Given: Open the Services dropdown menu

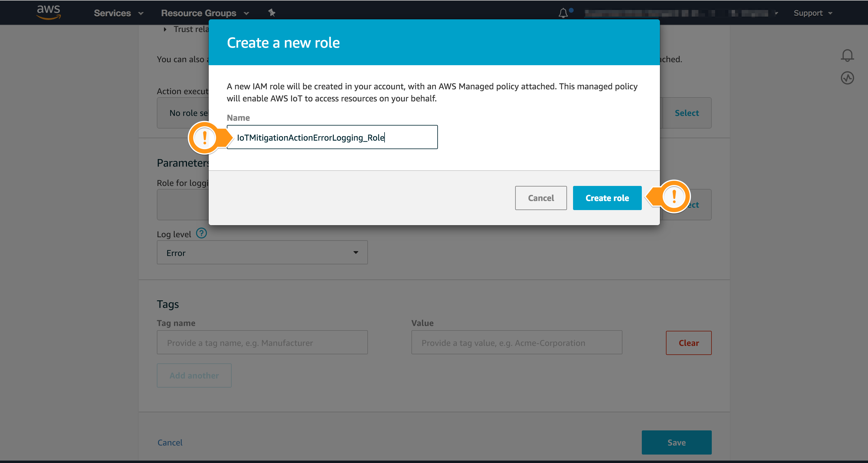Looking at the screenshot, I should (x=119, y=13).
